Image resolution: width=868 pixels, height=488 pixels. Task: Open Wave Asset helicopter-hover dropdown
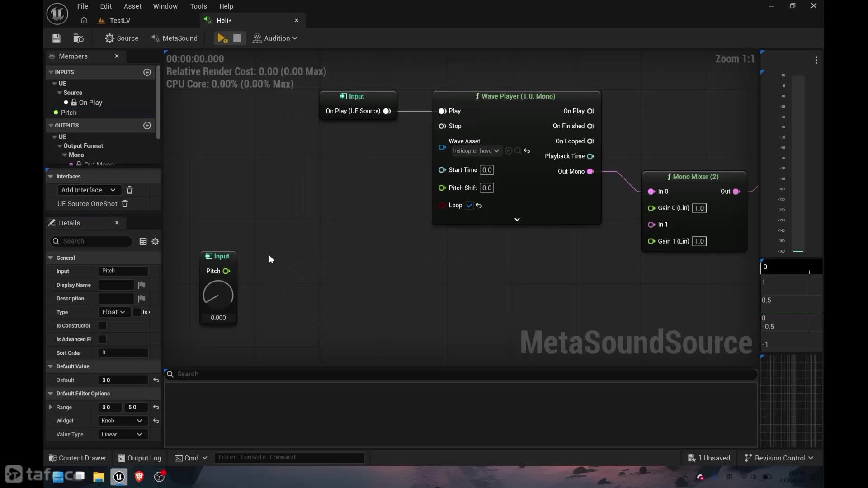point(476,151)
